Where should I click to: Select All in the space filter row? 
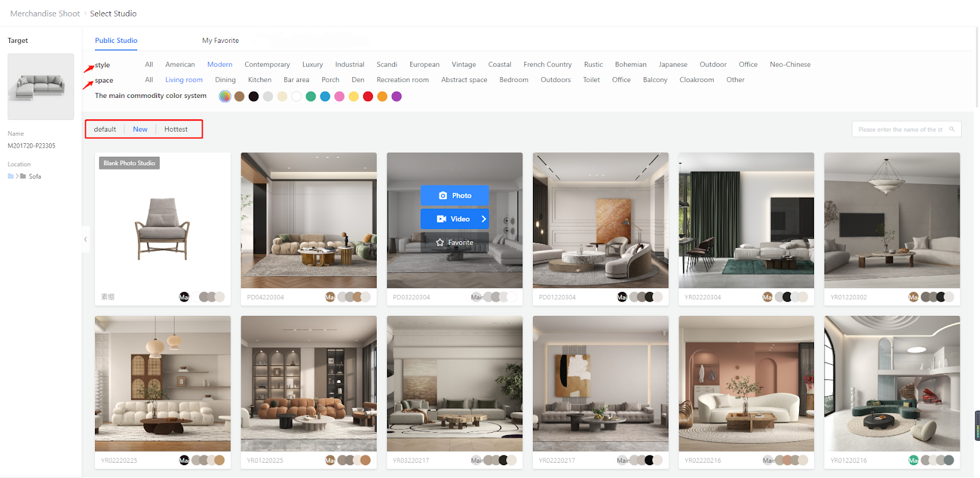[149, 80]
